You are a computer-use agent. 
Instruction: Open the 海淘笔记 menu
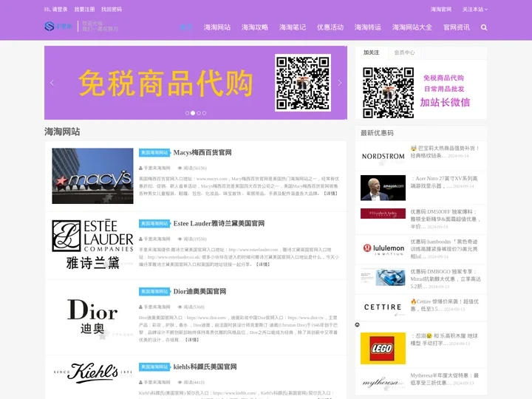click(x=293, y=27)
